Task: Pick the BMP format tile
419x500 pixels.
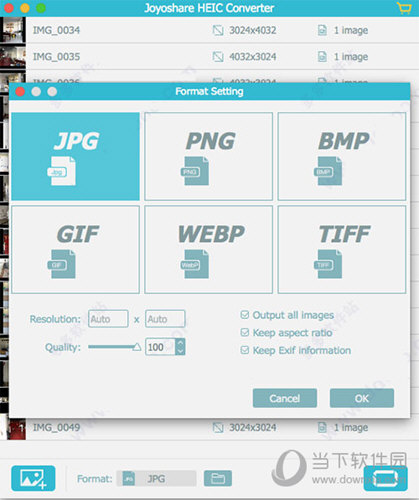Action: (342, 156)
